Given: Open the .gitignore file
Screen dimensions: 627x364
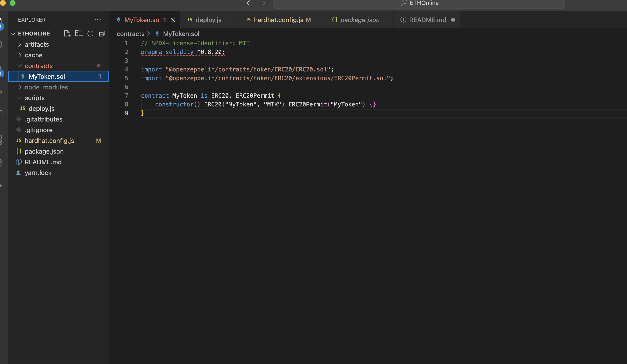Looking at the screenshot, I should pos(39,130).
